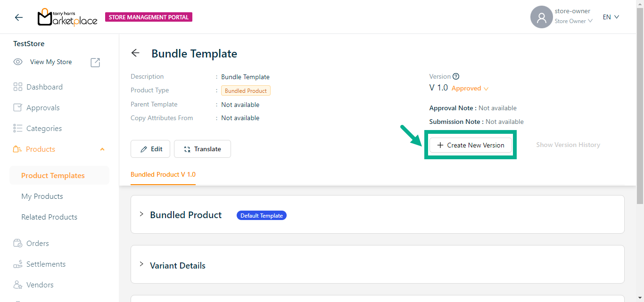
Task: Open the EN language dropdown
Action: [x=611, y=17]
